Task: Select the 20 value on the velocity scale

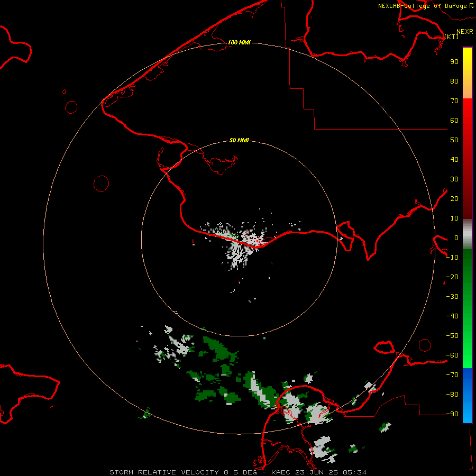Action: point(454,198)
